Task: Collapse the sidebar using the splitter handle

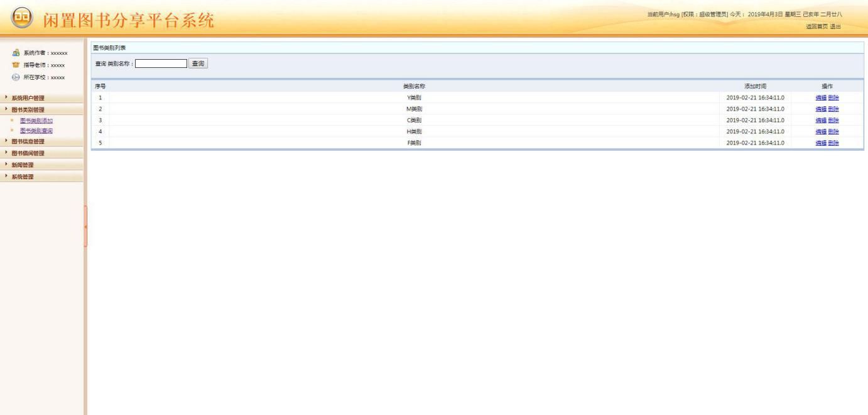Action: pos(85,226)
